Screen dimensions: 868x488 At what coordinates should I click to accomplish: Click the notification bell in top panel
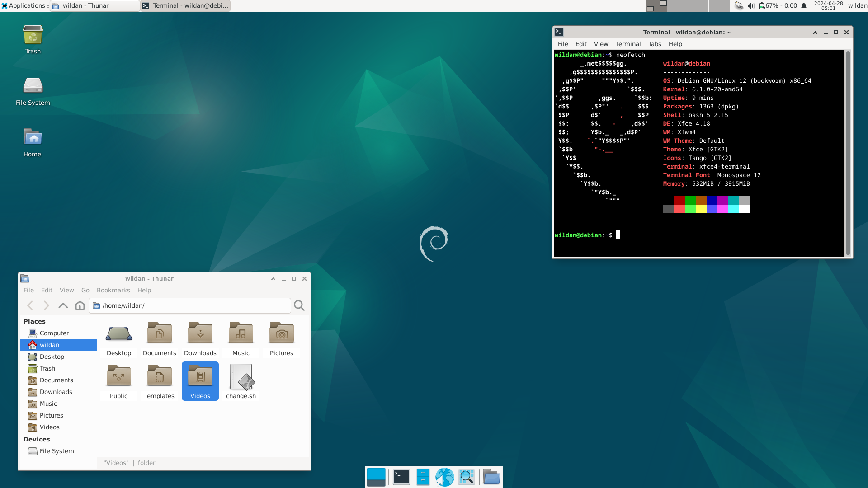pos(804,6)
